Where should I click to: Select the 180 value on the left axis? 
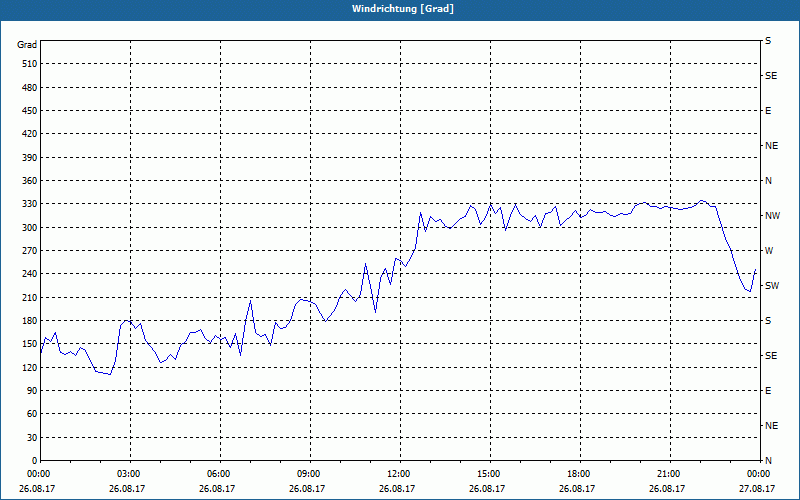pos(30,320)
